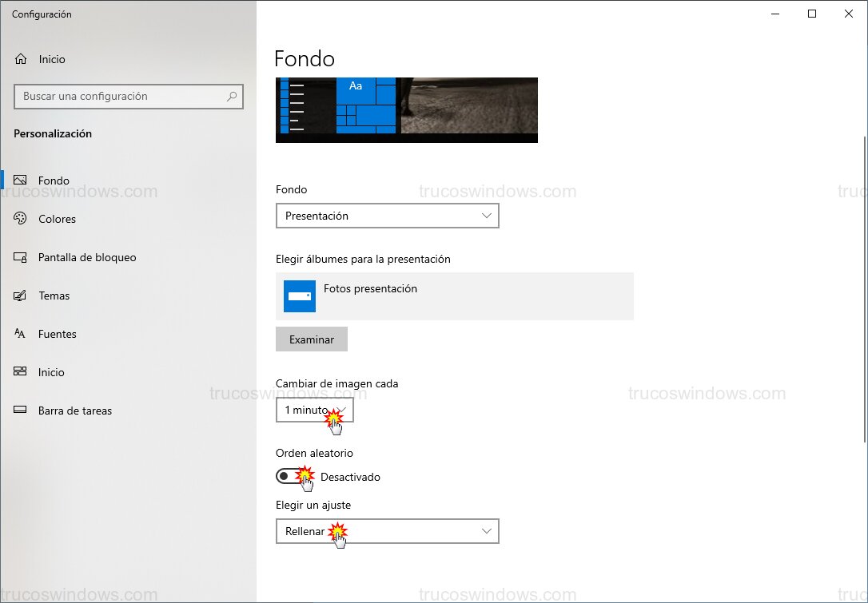Click the background preview thumbnail image

[406, 109]
